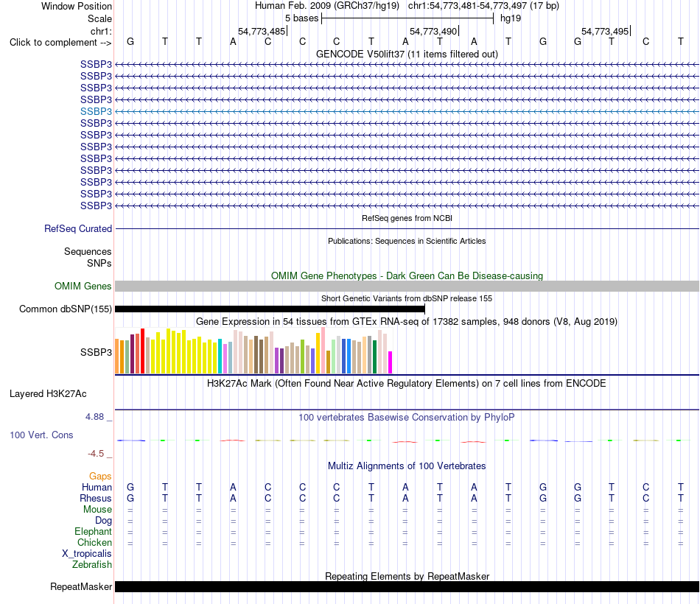Click the OMIM Genes side label
Screen dimensions: 700x604
(x=83, y=286)
